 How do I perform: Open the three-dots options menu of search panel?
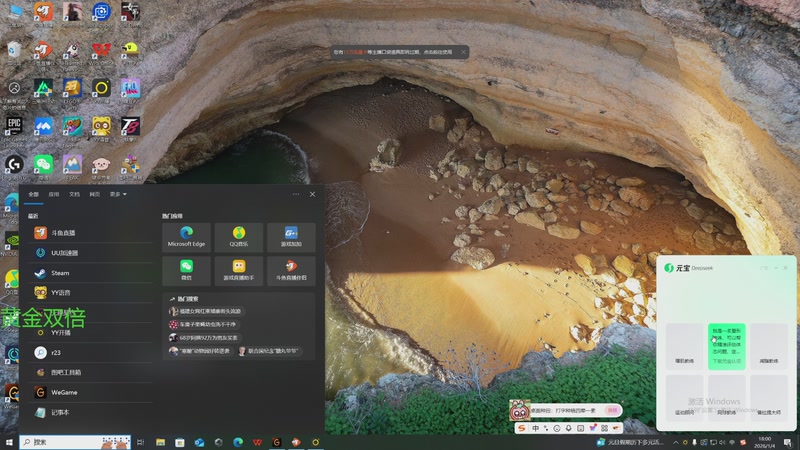296,194
